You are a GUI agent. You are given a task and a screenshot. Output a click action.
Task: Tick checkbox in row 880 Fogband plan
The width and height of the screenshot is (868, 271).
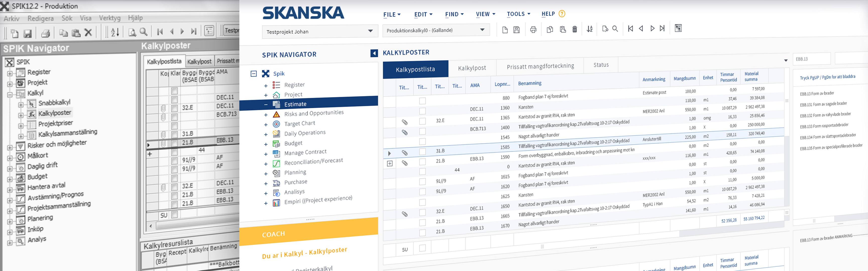422,101
